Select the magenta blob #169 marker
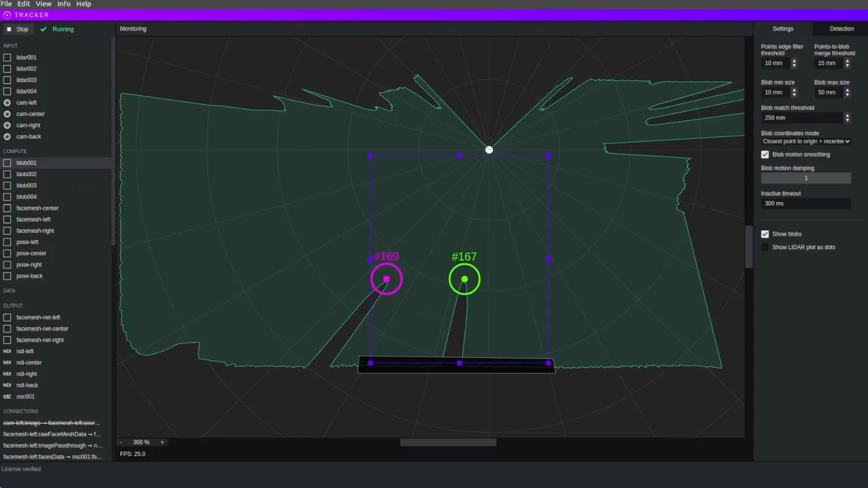The image size is (868, 488). click(386, 279)
